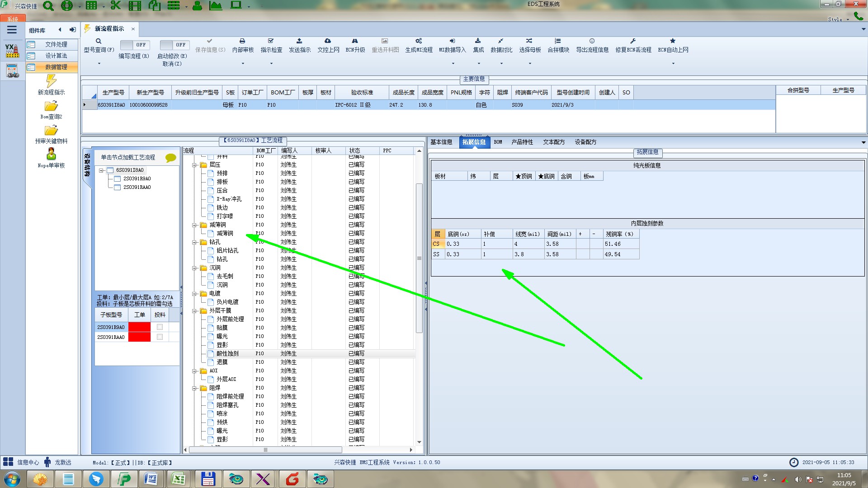
Task: Check the 2S0391R9A0 tree checkbox
Action: 117,179
